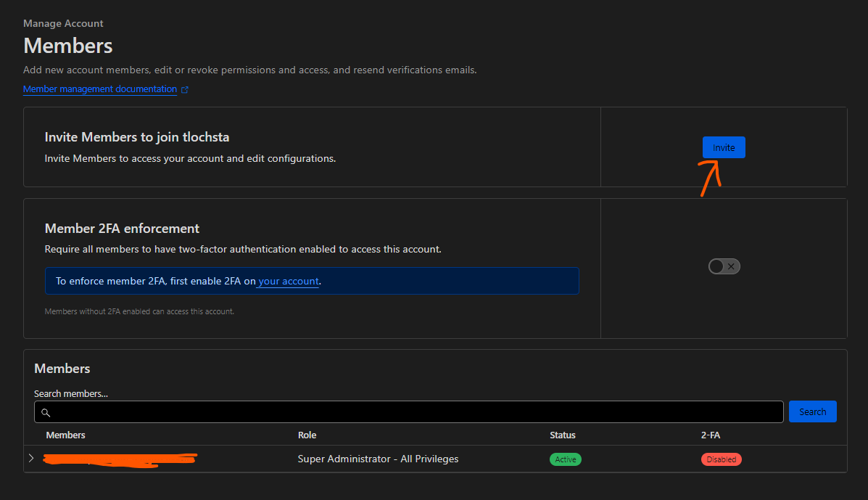Click the Role column header

(x=307, y=435)
